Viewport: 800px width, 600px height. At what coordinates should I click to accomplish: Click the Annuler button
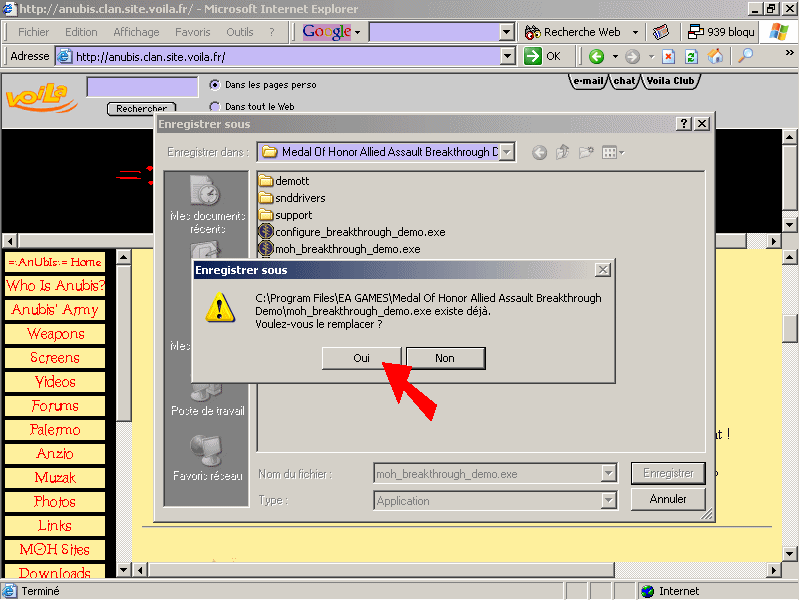pyautogui.click(x=668, y=499)
